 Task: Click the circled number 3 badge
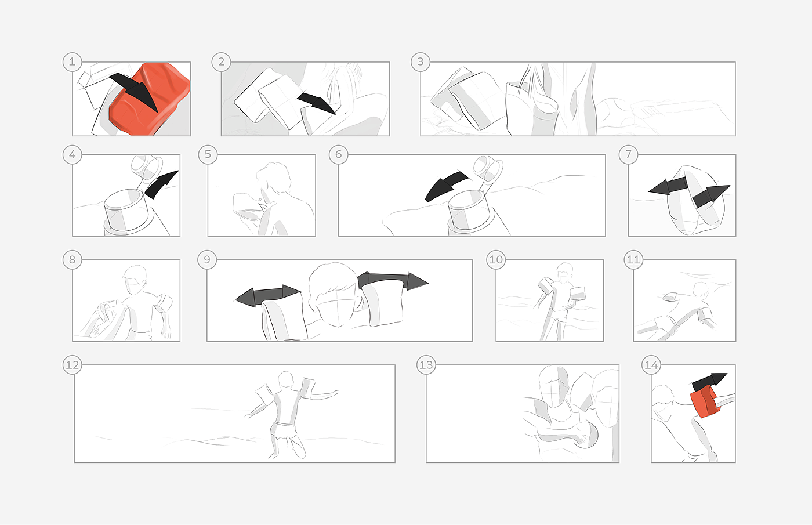pos(420,61)
